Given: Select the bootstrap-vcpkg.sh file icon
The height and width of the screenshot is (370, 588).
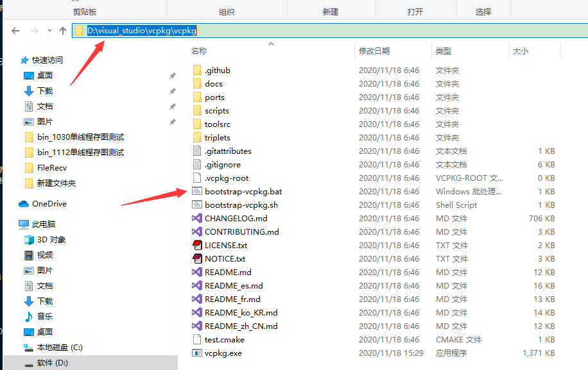Looking at the screenshot, I should click(x=197, y=205).
